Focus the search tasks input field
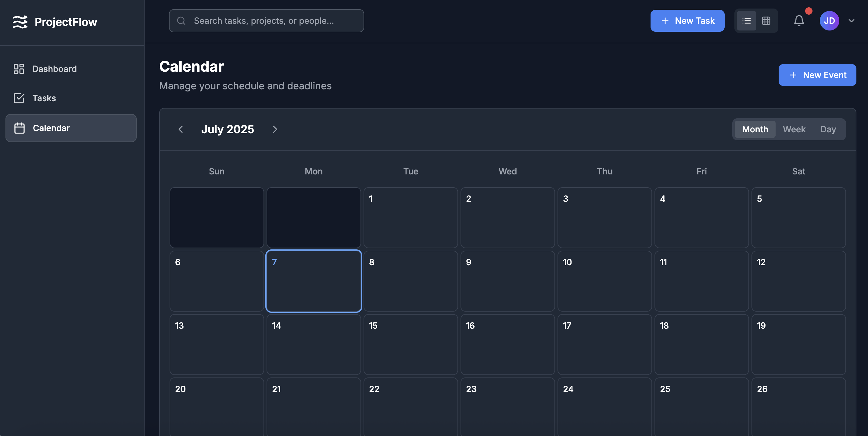The width and height of the screenshot is (868, 436). [x=273, y=21]
